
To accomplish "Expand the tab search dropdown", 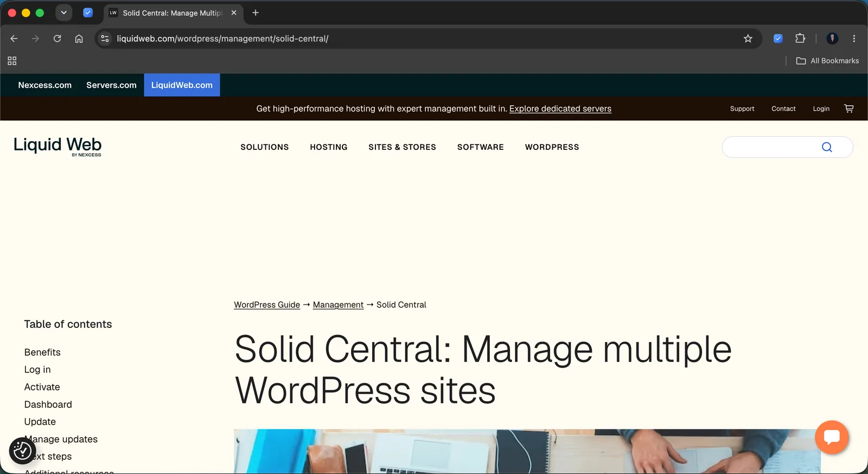I will [x=63, y=12].
